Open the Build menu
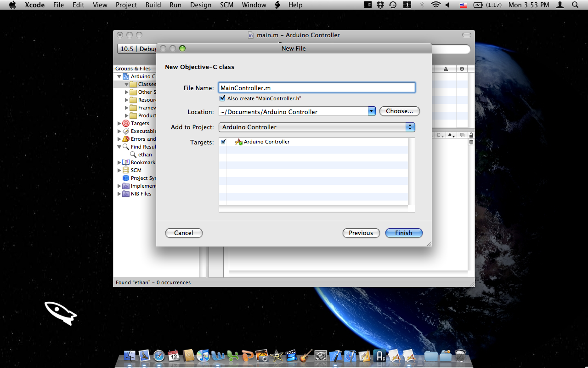 [x=153, y=5]
